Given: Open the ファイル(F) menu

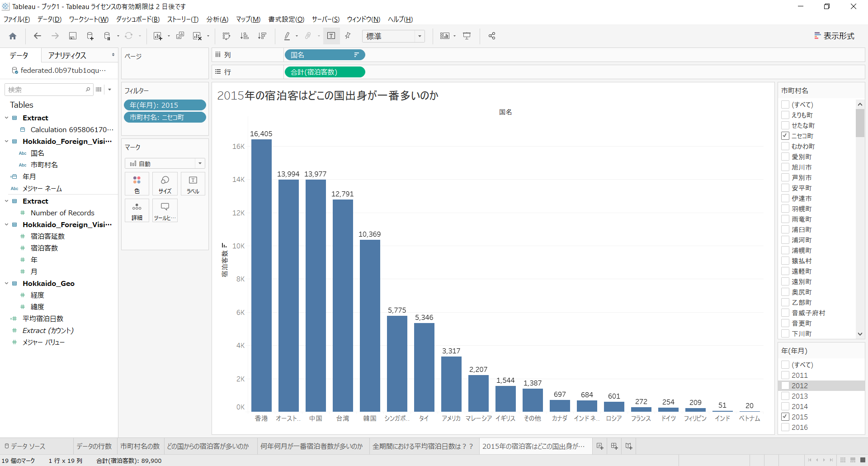Looking at the screenshot, I should [x=17, y=19].
